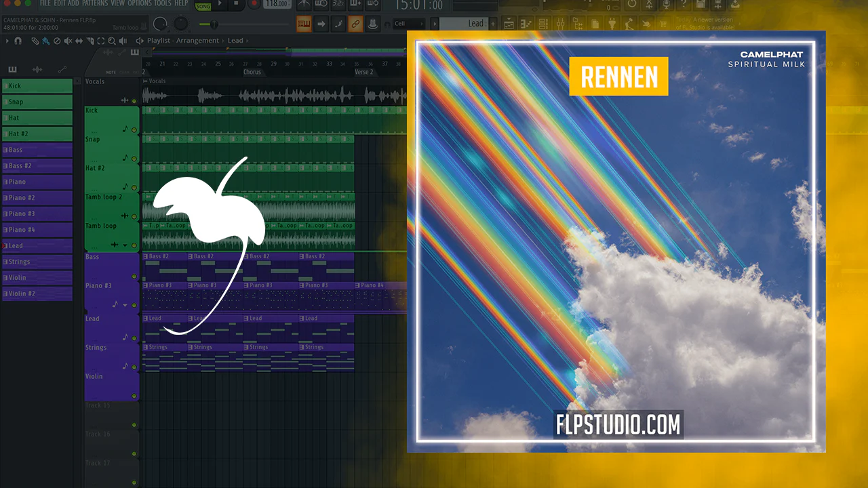Choose the Select tool in Playlist toolbar
The image size is (868, 488).
(100, 41)
